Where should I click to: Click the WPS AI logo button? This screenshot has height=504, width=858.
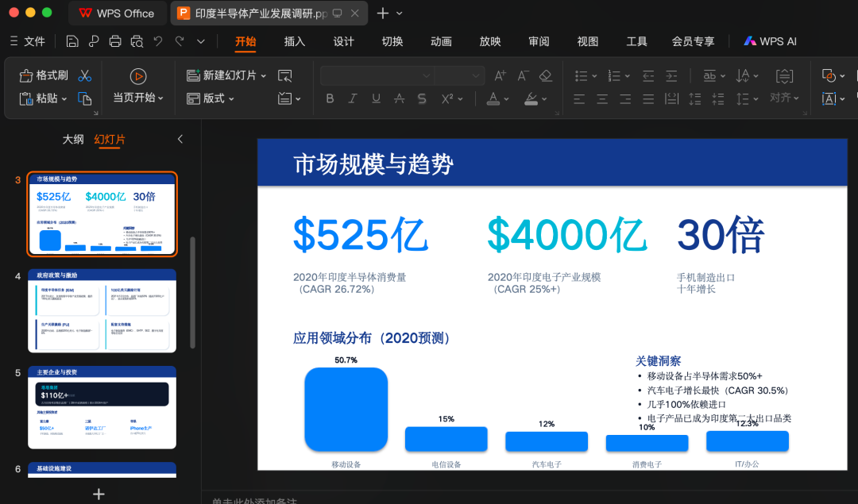[x=770, y=41]
